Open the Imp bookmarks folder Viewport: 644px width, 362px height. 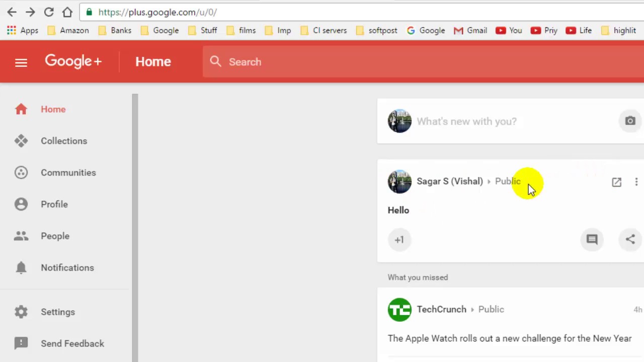pyautogui.click(x=278, y=31)
